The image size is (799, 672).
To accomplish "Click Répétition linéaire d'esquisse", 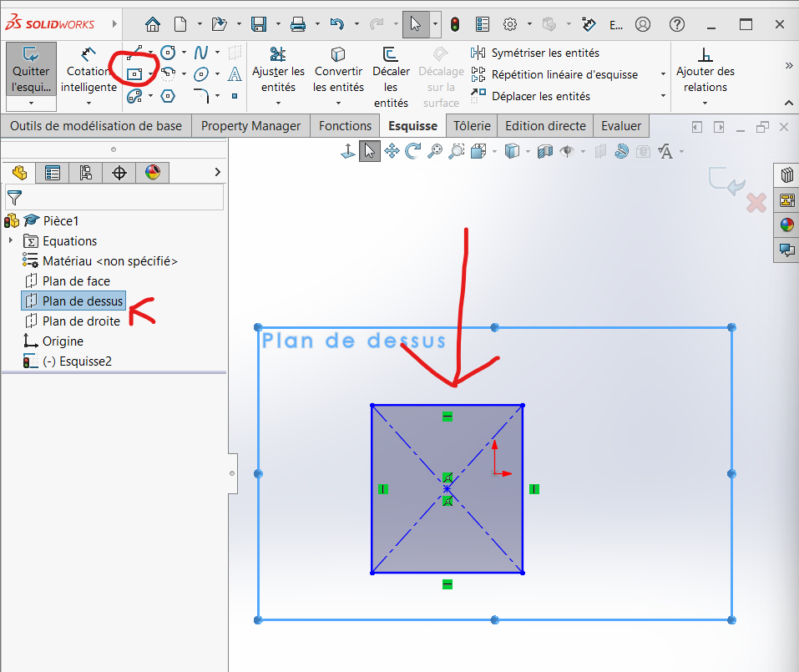I will pos(554,74).
